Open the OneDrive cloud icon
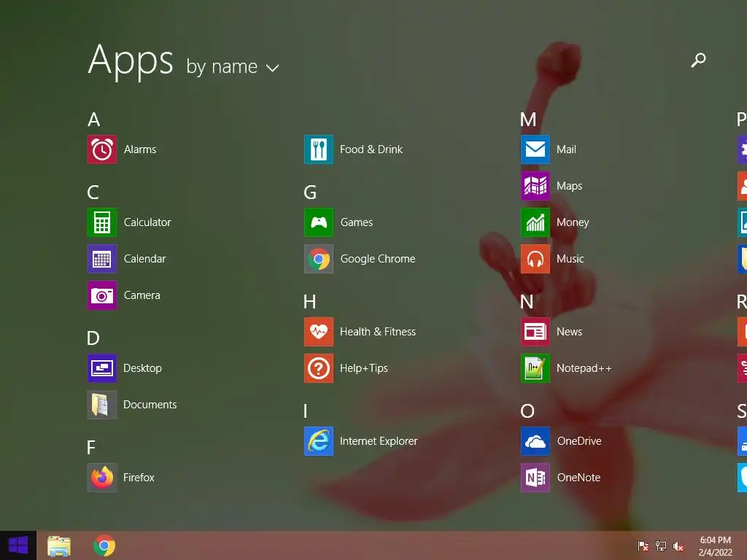Viewport: 747px width, 560px height. coord(535,441)
